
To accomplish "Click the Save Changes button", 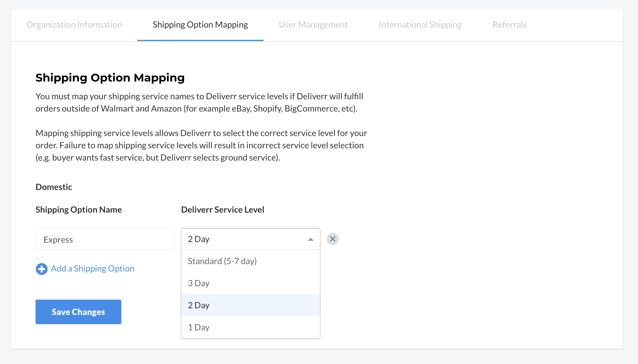I will point(78,312).
